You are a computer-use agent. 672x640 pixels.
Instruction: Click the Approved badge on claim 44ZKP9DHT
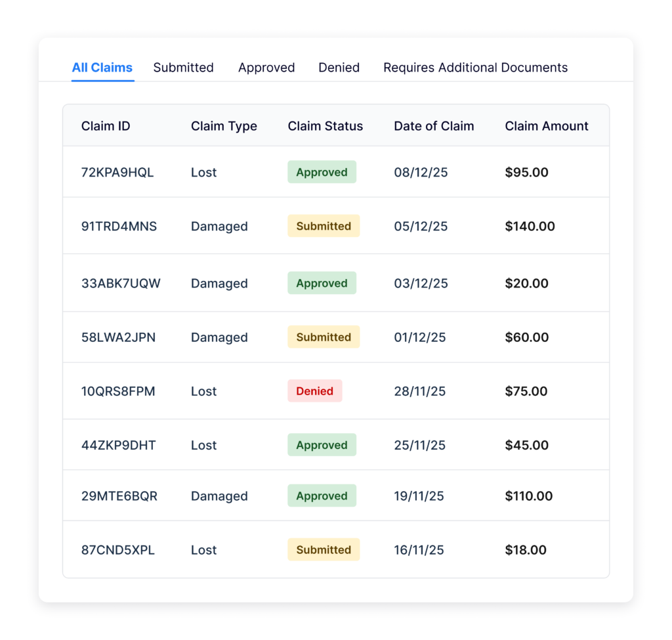point(322,445)
